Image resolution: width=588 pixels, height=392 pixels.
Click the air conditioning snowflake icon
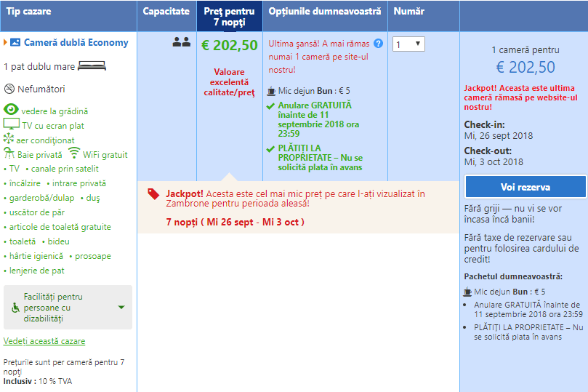pos(9,140)
